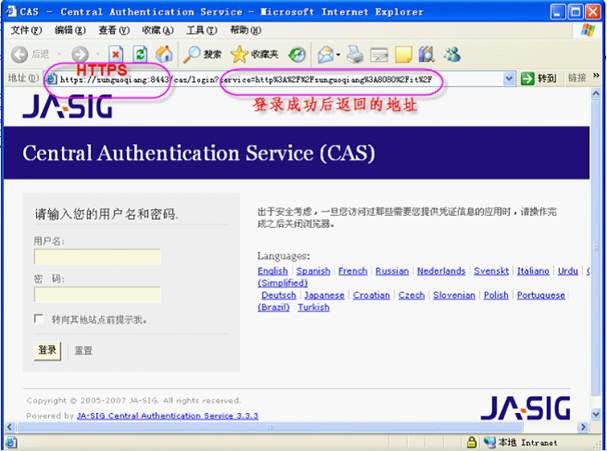Click the 用户名 username input field
This screenshot has height=451, width=607.
click(x=97, y=257)
